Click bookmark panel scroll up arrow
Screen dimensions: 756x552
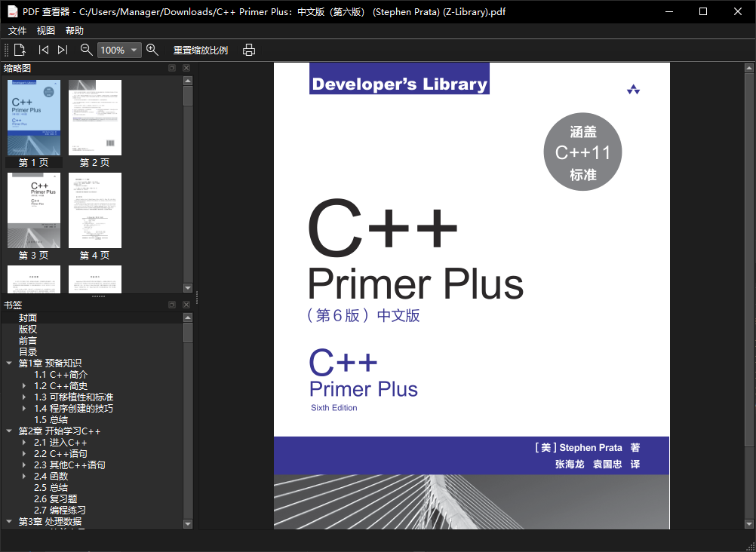point(188,317)
